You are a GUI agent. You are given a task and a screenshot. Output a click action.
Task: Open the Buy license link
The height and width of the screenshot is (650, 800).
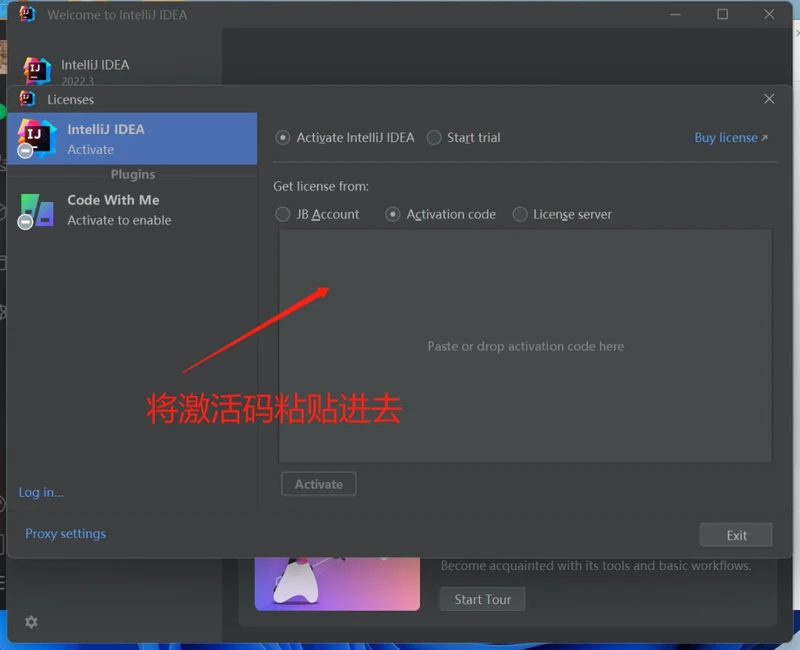731,138
